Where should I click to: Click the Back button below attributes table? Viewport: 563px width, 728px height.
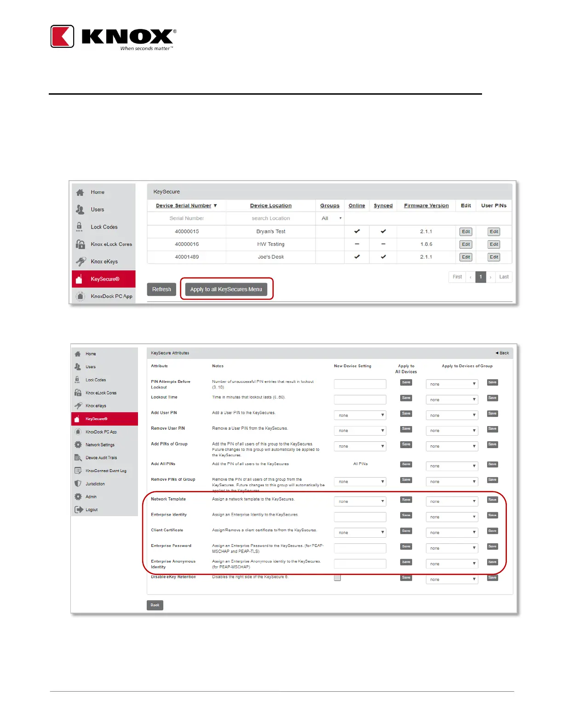[155, 605]
